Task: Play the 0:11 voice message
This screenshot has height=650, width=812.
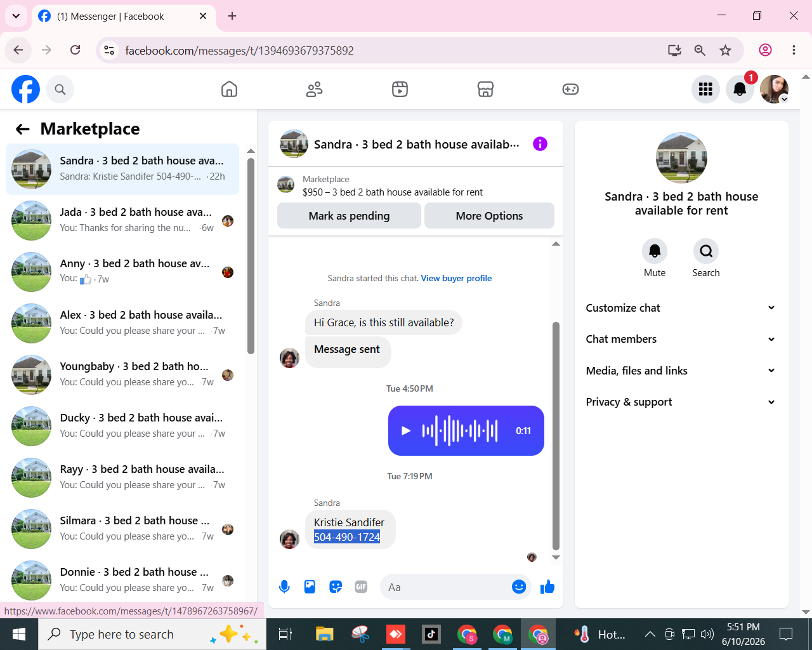Action: tap(406, 431)
